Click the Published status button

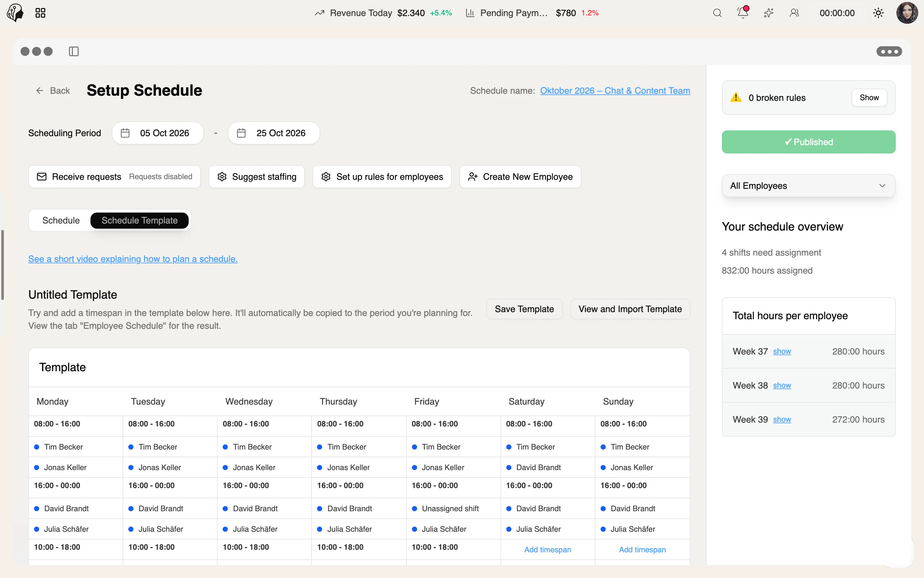(808, 142)
